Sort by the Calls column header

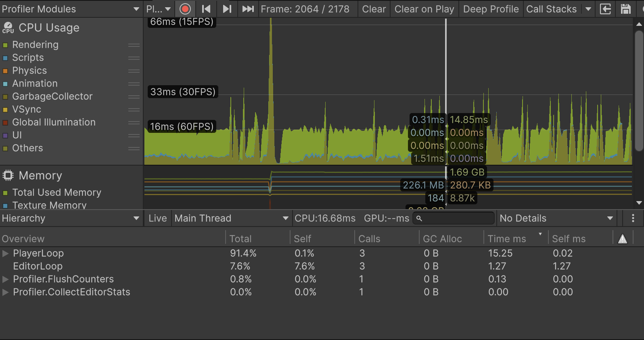tap(387, 239)
